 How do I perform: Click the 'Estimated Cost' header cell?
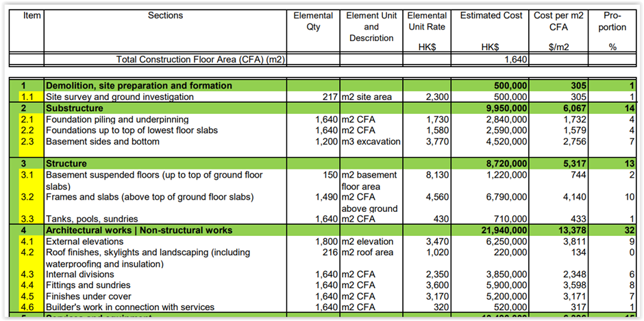(491, 16)
